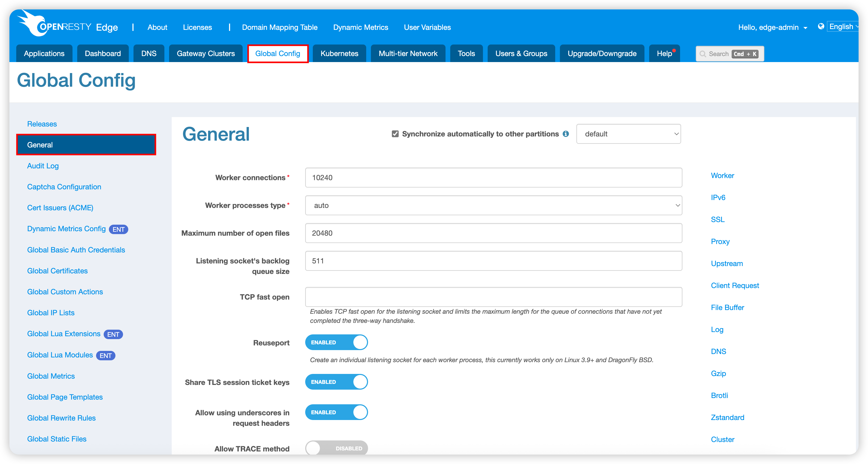This screenshot has width=868, height=464.
Task: Open Help tab with red notification dot
Action: click(664, 54)
